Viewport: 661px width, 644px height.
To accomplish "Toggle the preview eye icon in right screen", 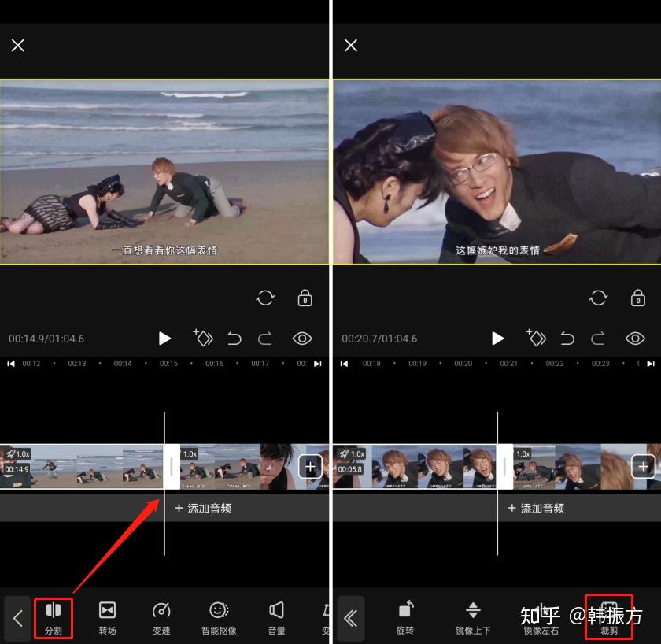I will 635,339.
